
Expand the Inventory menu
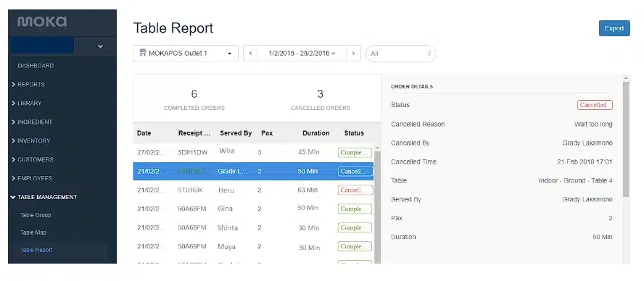click(33, 140)
